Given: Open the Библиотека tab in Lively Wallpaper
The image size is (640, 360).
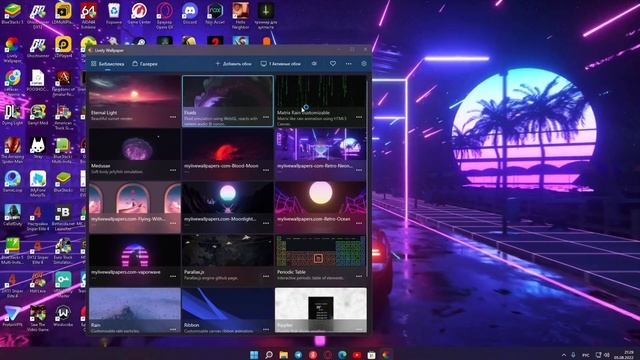Looking at the screenshot, I should 107,64.
